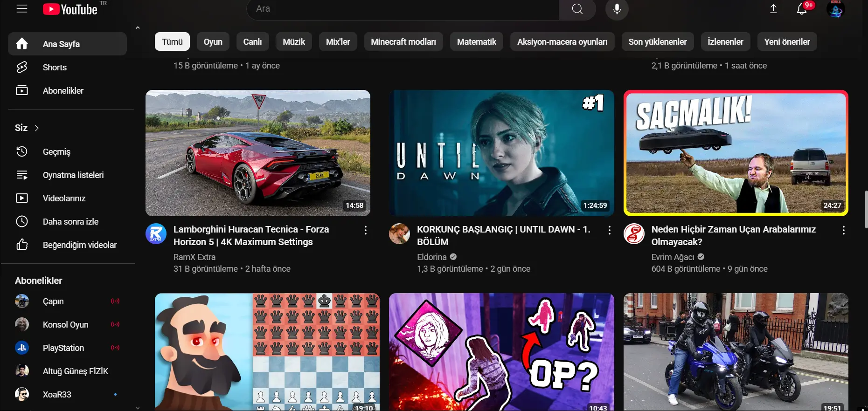Image resolution: width=868 pixels, height=411 pixels.
Task: Open Videolarınız in the sidebar
Action: (x=67, y=198)
